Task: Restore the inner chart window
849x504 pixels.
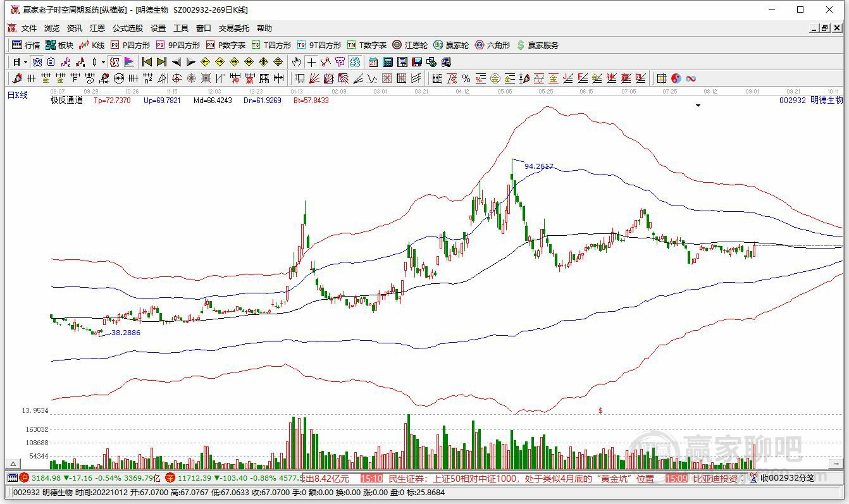Action: click(825, 28)
